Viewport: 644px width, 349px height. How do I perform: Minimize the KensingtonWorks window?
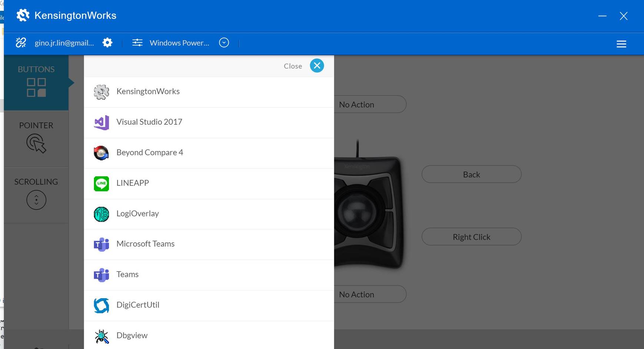coord(602,16)
